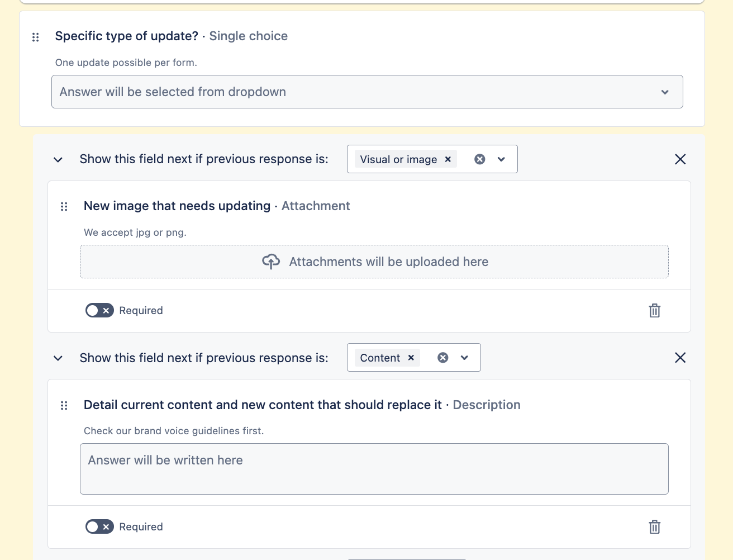Screen dimensions: 733x560
Task: Delete the Detail current content field
Action: 655,526
